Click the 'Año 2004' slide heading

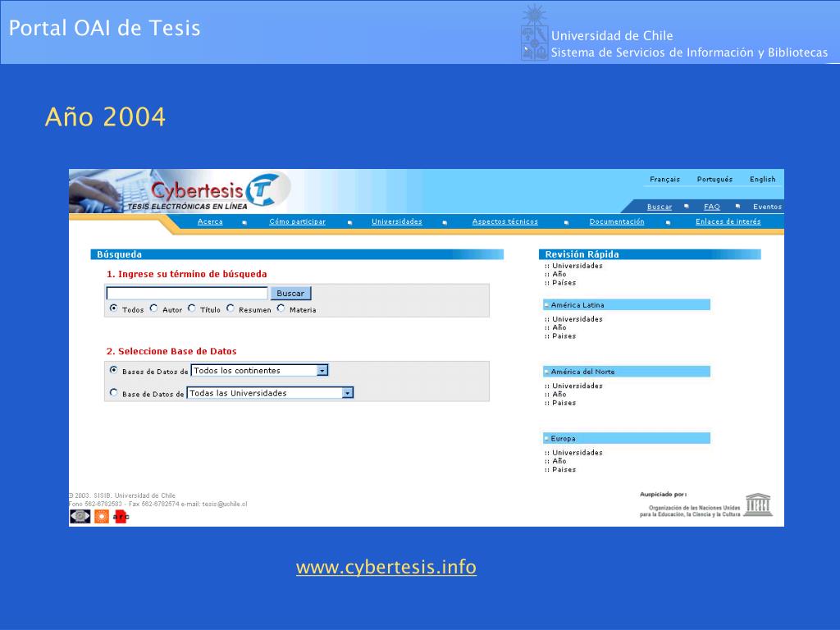tap(105, 116)
